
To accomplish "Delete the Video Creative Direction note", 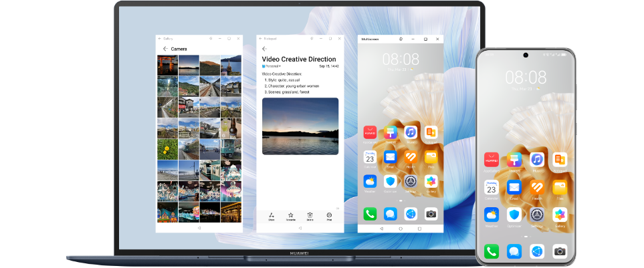I will (310, 217).
